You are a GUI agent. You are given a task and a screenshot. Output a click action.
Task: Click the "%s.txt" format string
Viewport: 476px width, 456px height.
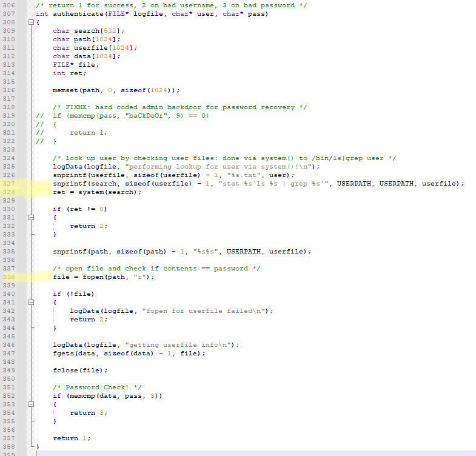point(244,175)
